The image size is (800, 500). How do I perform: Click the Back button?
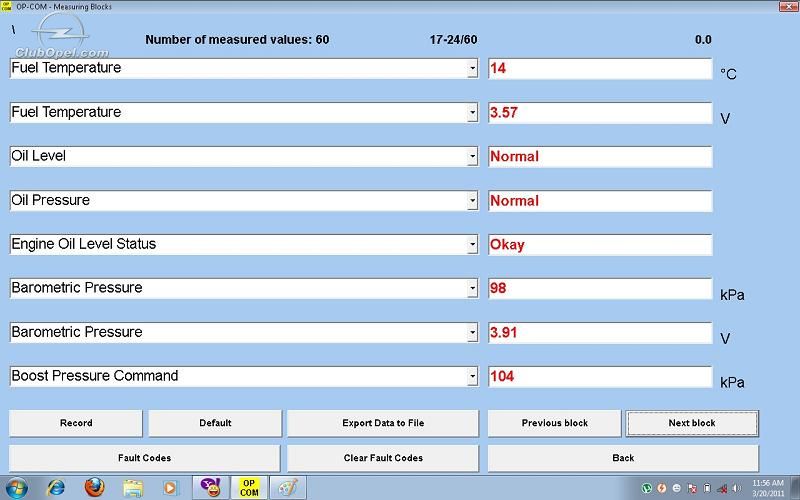pos(623,458)
